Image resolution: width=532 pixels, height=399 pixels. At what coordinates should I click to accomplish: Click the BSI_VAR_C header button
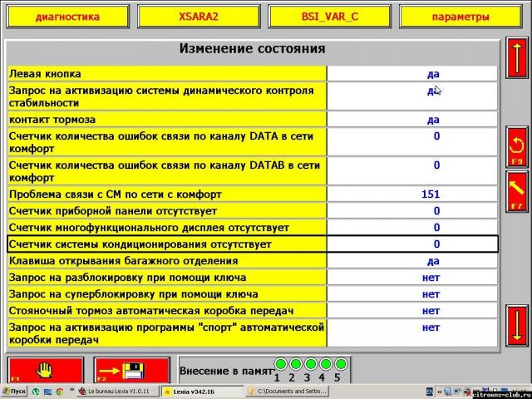(x=329, y=16)
